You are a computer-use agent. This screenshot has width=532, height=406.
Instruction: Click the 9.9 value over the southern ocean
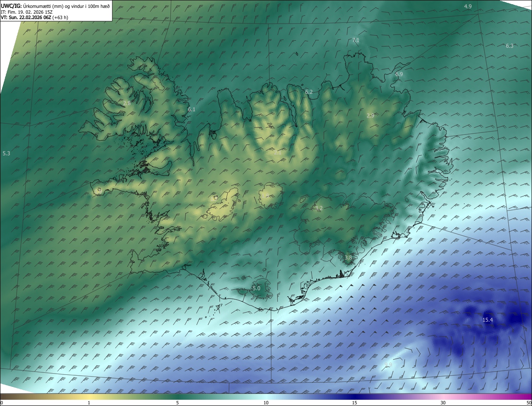click(388, 364)
